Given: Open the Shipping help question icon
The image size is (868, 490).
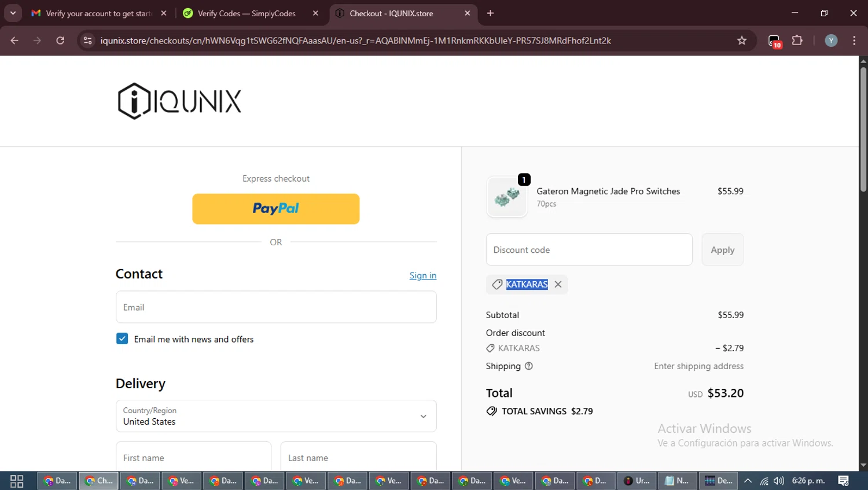Looking at the screenshot, I should point(528,366).
